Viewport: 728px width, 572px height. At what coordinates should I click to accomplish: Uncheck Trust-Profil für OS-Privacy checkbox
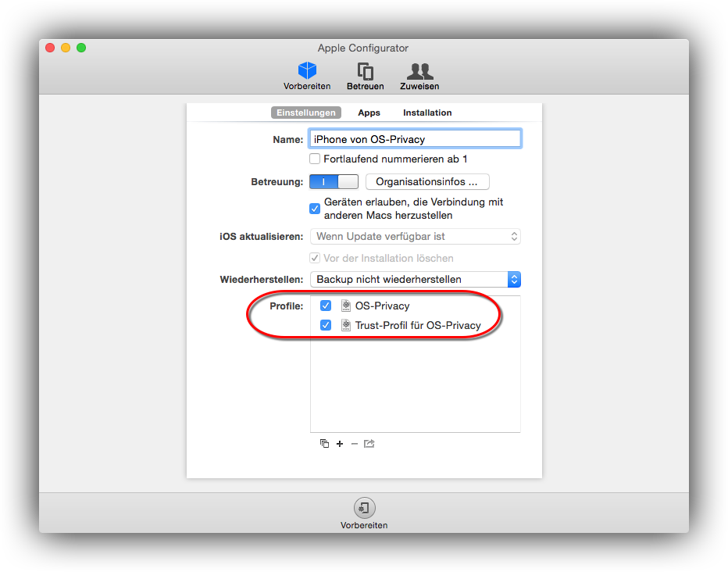[x=326, y=325]
